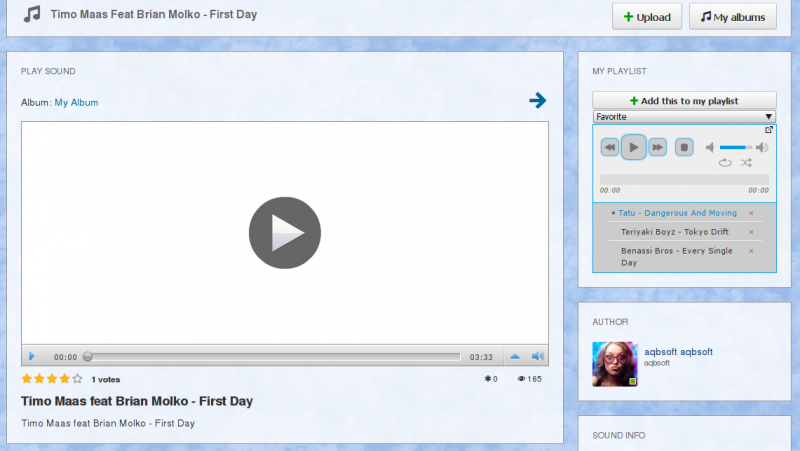Rate the sound four stars
The image size is (800, 451).
coord(64,379)
